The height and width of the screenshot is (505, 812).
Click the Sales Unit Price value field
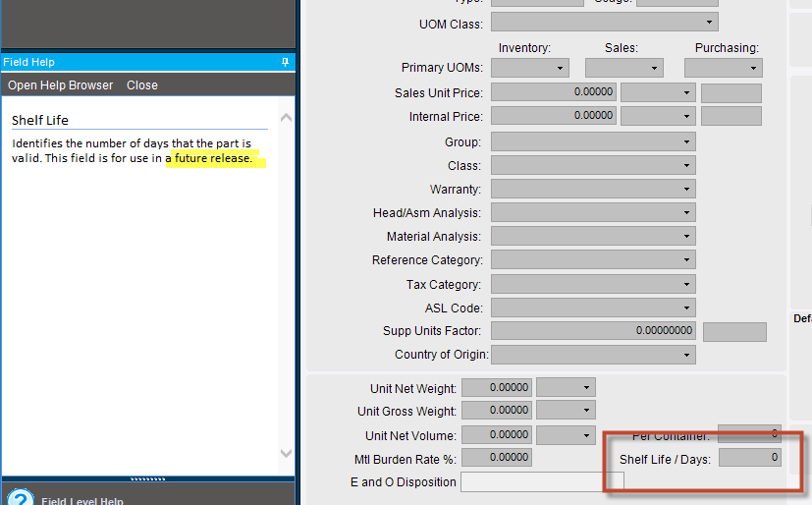coord(554,92)
